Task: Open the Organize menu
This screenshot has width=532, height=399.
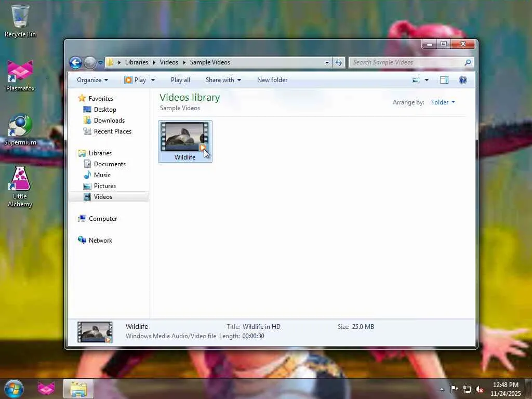Action: point(92,80)
